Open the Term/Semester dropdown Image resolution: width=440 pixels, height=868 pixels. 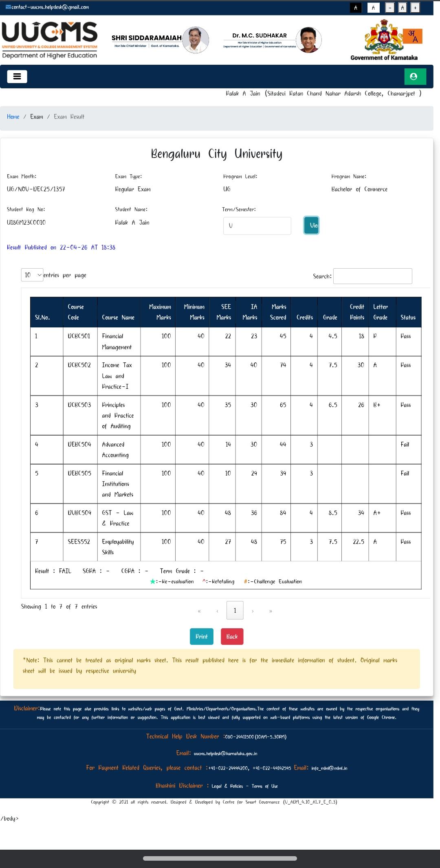pos(257,226)
